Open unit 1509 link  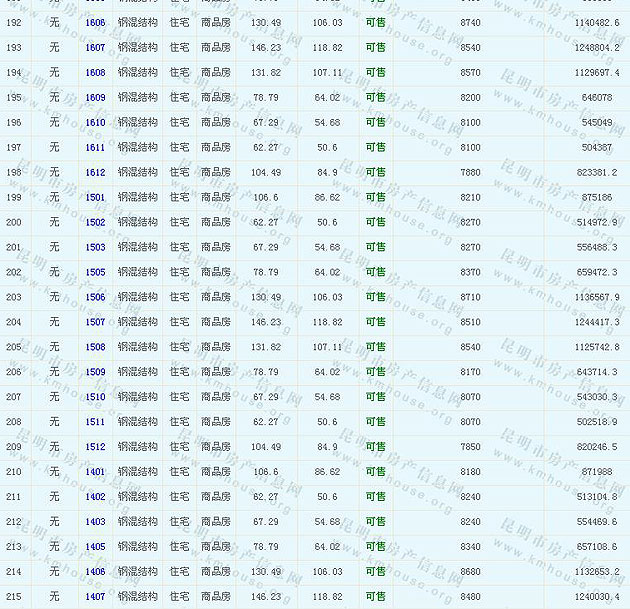pos(95,372)
